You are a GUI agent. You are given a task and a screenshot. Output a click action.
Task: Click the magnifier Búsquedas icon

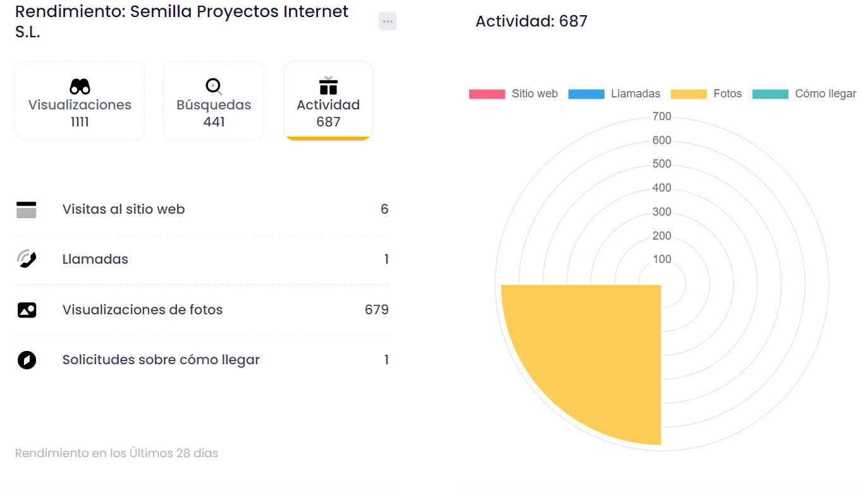coord(214,87)
